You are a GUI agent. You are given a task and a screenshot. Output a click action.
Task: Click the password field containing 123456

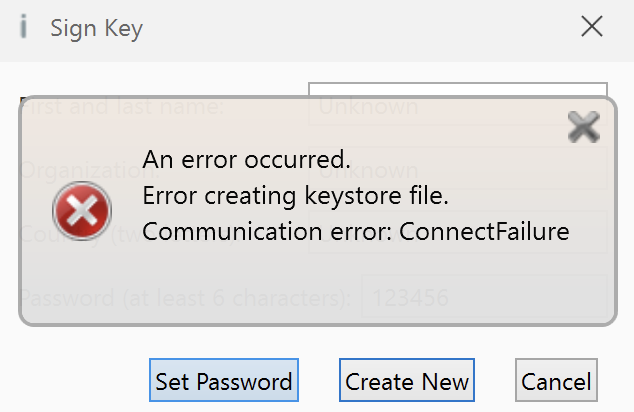point(483,298)
